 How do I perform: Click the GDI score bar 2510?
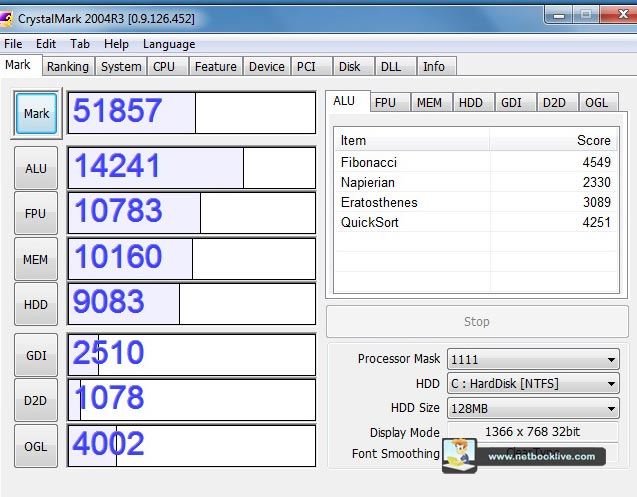point(192,355)
